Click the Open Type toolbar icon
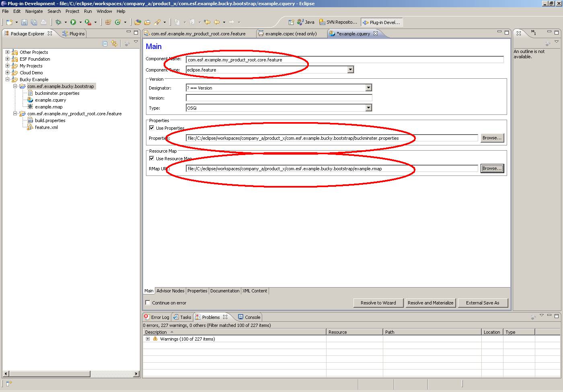The width and height of the screenshot is (563, 392). tap(138, 22)
